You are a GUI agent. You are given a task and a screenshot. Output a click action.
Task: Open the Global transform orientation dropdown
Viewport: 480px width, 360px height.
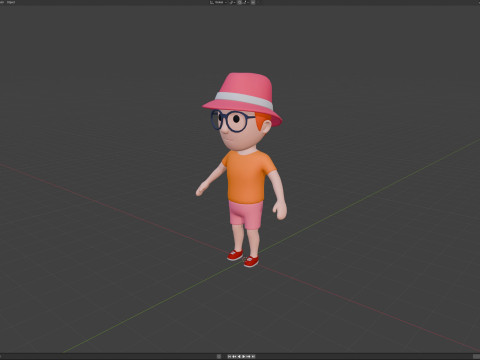click(x=218, y=2)
